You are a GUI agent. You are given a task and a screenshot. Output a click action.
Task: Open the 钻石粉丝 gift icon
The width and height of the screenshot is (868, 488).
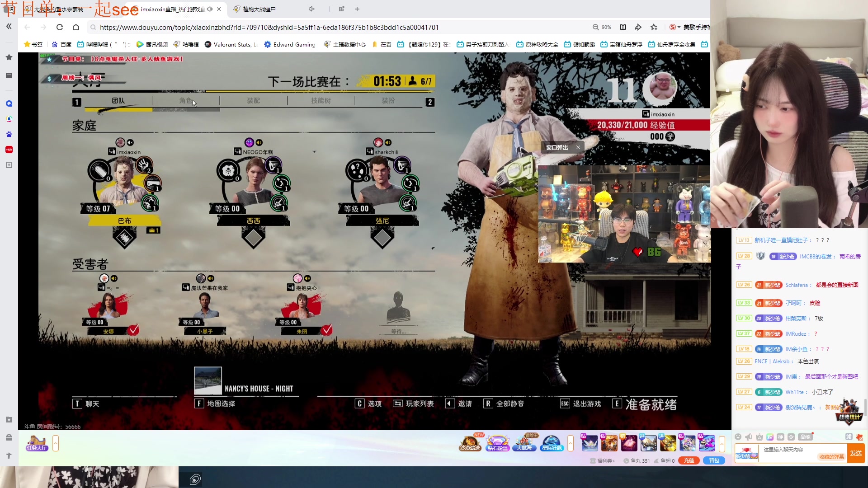point(497,443)
